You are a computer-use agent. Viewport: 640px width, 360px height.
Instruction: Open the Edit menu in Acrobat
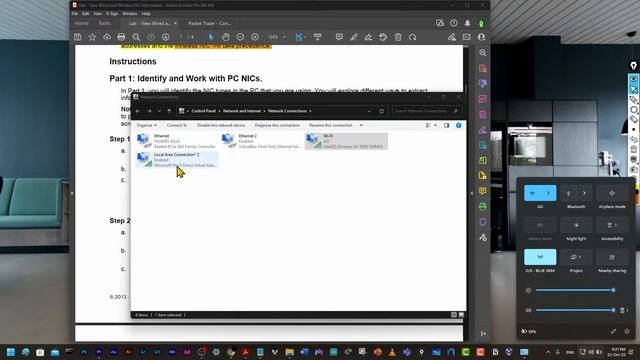coord(85,13)
